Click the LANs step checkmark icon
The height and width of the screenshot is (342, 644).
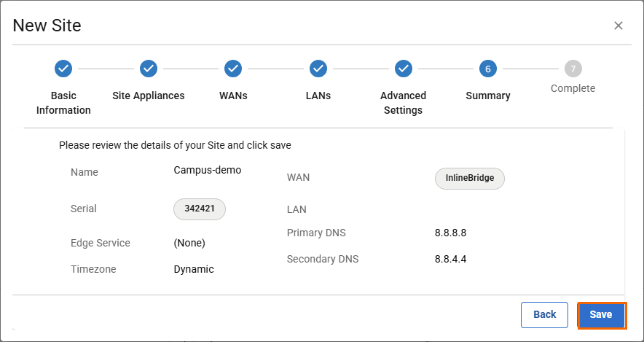(x=318, y=69)
